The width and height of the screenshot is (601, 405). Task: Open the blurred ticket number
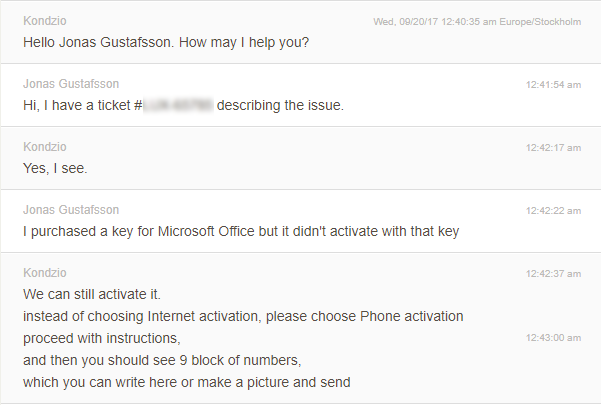pyautogui.click(x=179, y=105)
